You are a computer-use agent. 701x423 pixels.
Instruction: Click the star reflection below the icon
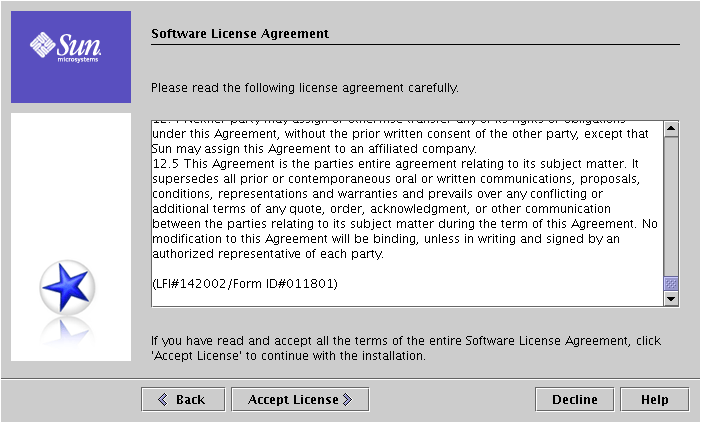(x=67, y=331)
